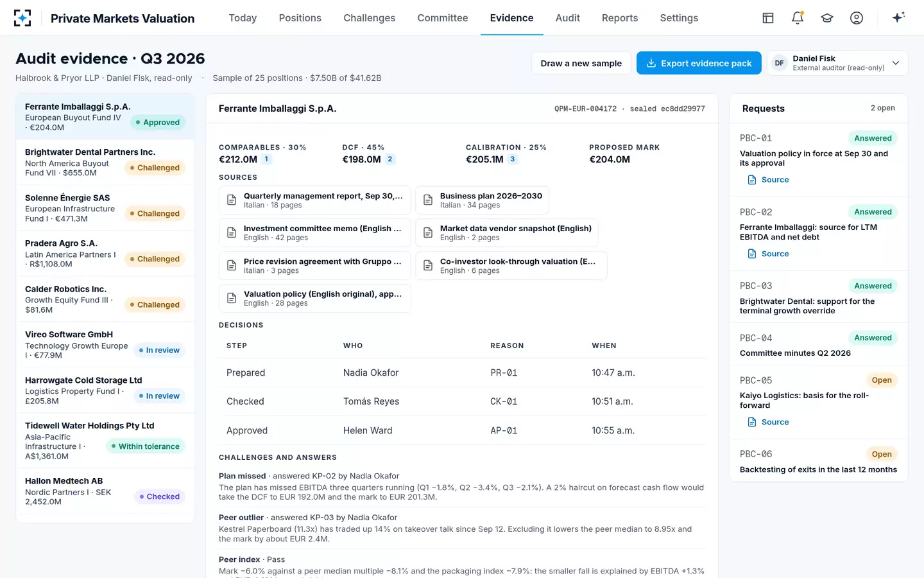Click the PR-01 reason code

tap(504, 372)
